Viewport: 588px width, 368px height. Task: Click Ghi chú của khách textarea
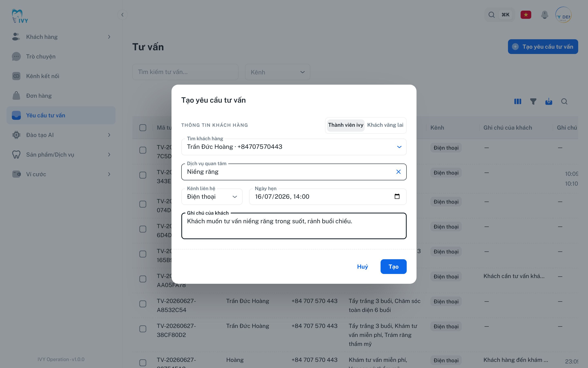click(294, 226)
